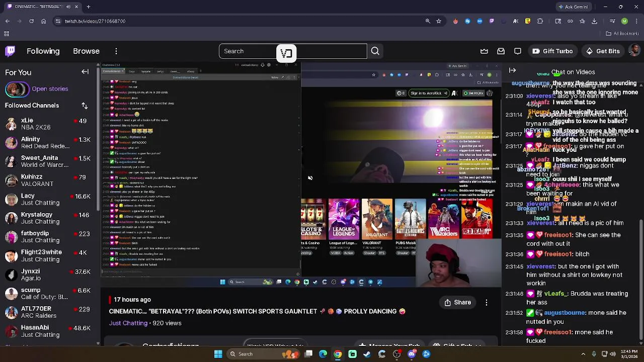Click the search magnifier button
Viewport: 644px width, 362px height.
[x=375, y=51]
